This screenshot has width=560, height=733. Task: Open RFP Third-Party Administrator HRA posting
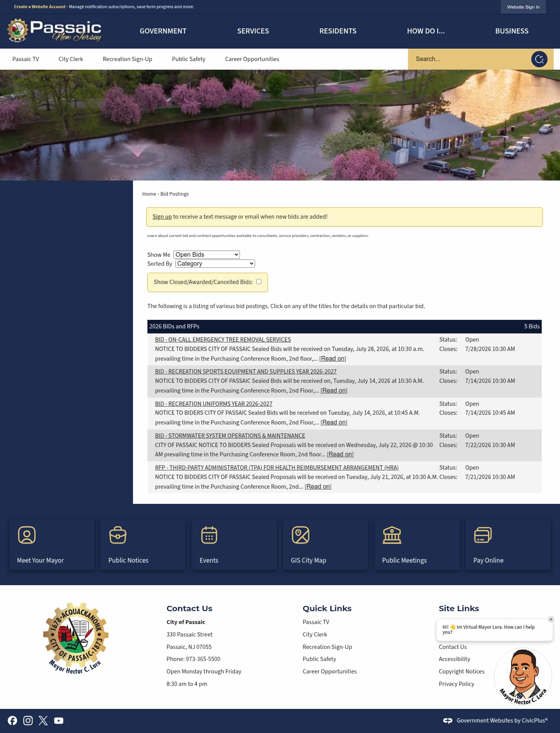tap(276, 468)
